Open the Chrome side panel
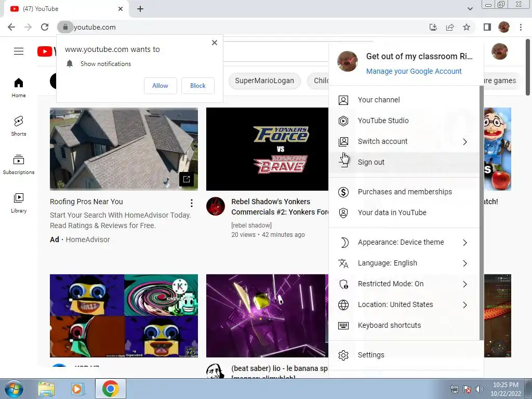Screen dimensions: 532x399 click(x=487, y=27)
